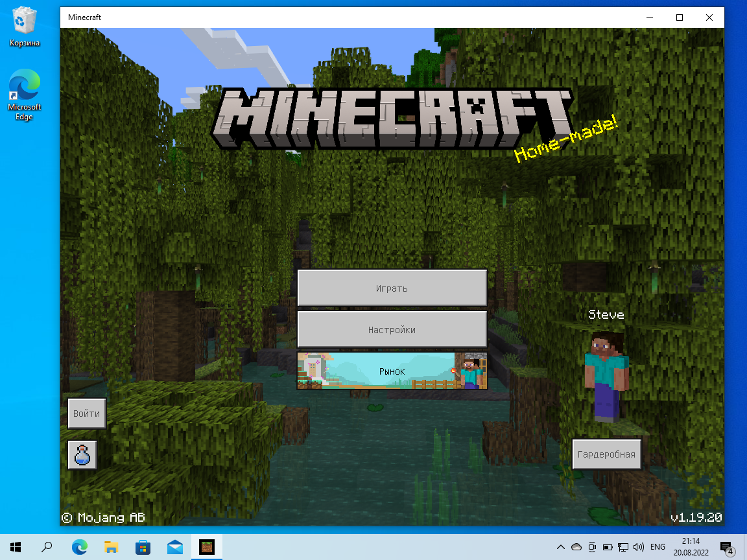Click the Steve name label
Viewport: 747px width, 560px height.
[x=606, y=314]
